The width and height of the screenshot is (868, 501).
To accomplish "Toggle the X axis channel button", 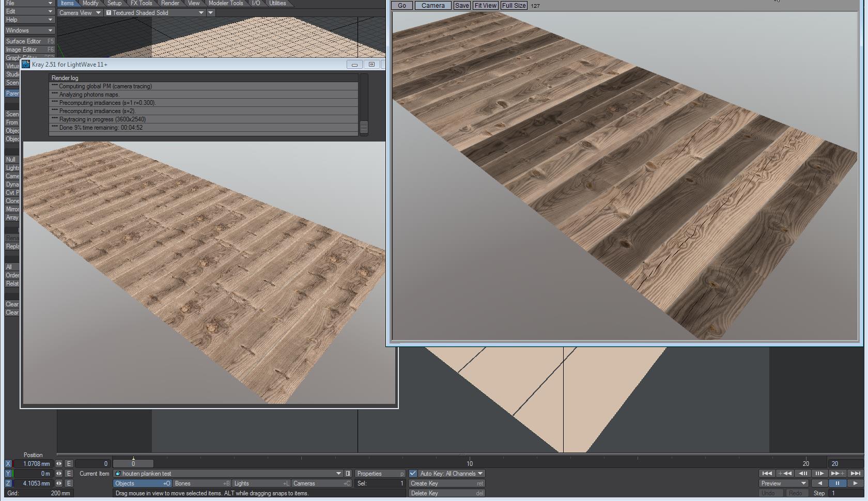I will click(x=8, y=464).
